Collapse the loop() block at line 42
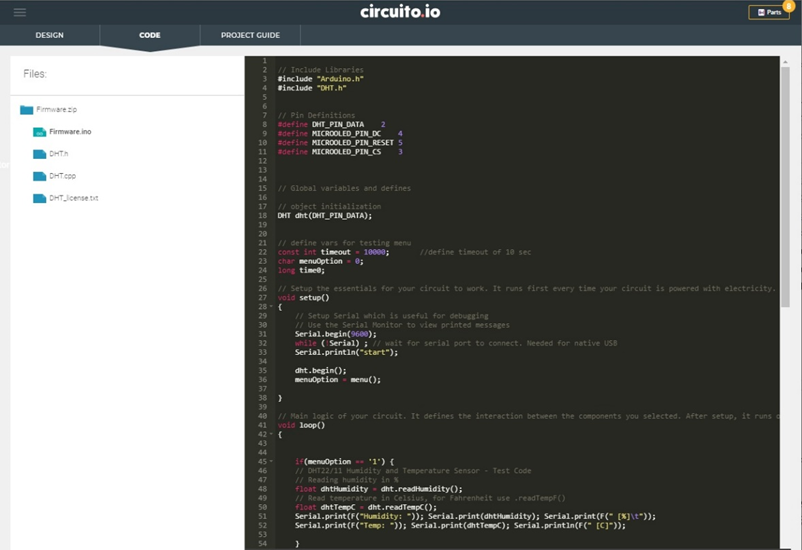 coord(269,434)
